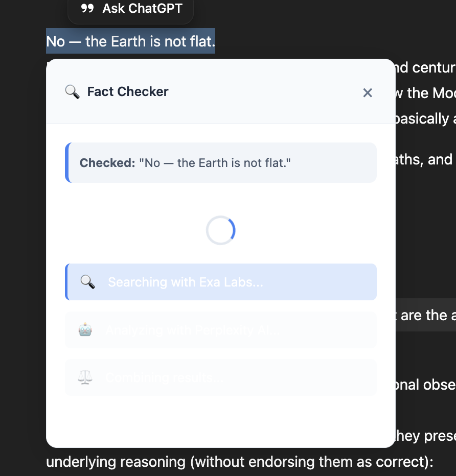Click the Fact Checker title text
Viewport: 456px width, 476px height.
tap(128, 92)
